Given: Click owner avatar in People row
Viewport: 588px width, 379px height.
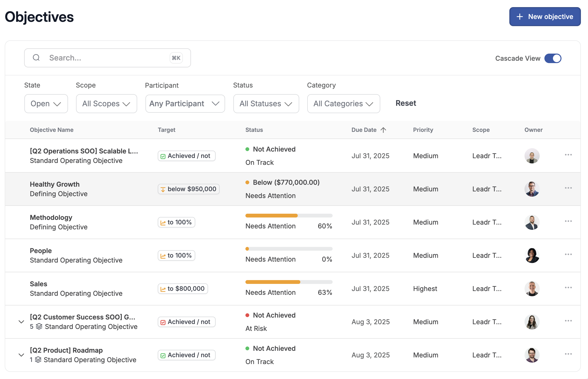Looking at the screenshot, I should [532, 255].
